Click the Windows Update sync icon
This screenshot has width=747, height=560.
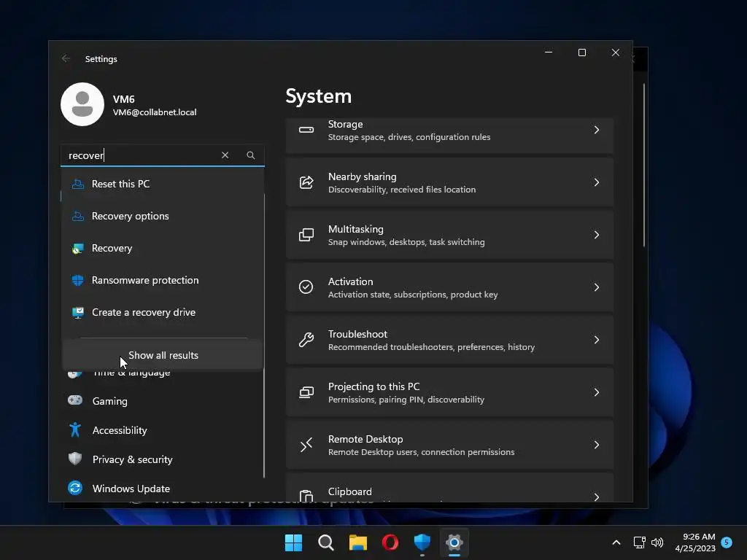pyautogui.click(x=75, y=488)
